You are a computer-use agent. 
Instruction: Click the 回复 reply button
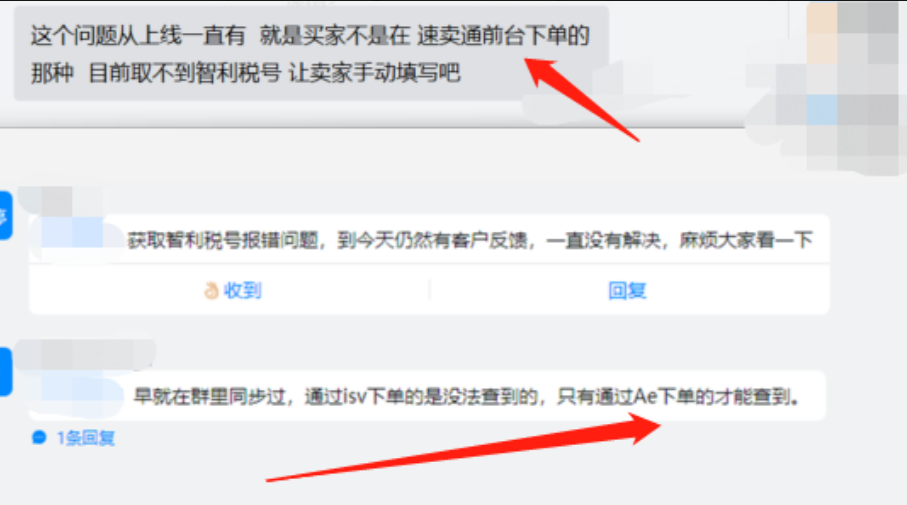628,290
